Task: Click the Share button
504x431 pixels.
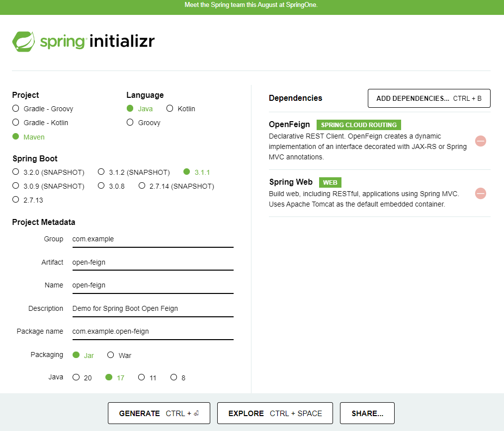Action: (x=367, y=413)
